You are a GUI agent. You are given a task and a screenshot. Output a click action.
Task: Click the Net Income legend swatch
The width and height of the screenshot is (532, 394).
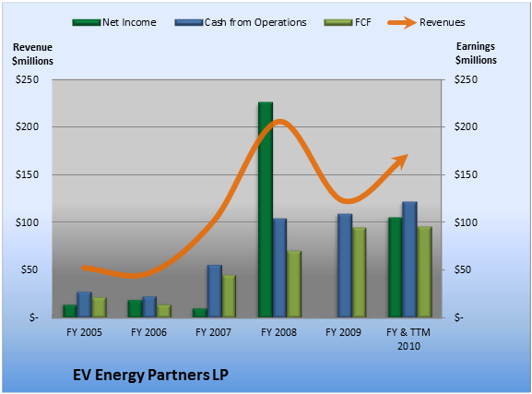click(x=87, y=23)
